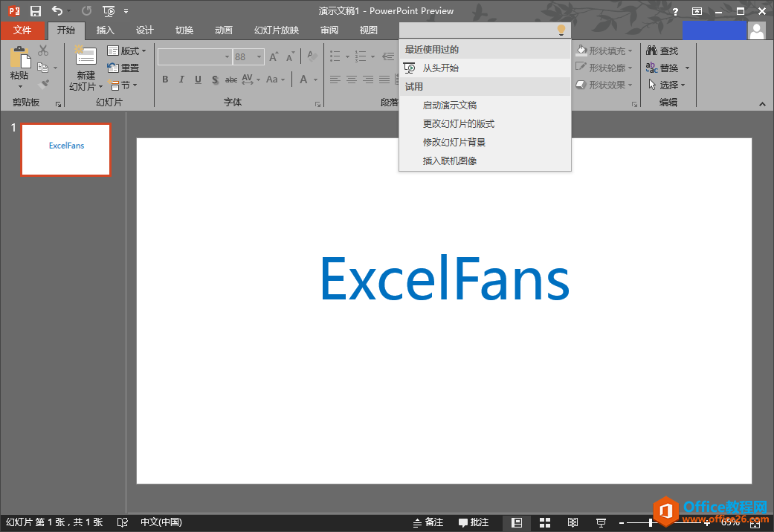Switch to Slide Sorter view icon
Image resolution: width=774 pixels, height=532 pixels.
pos(545,522)
